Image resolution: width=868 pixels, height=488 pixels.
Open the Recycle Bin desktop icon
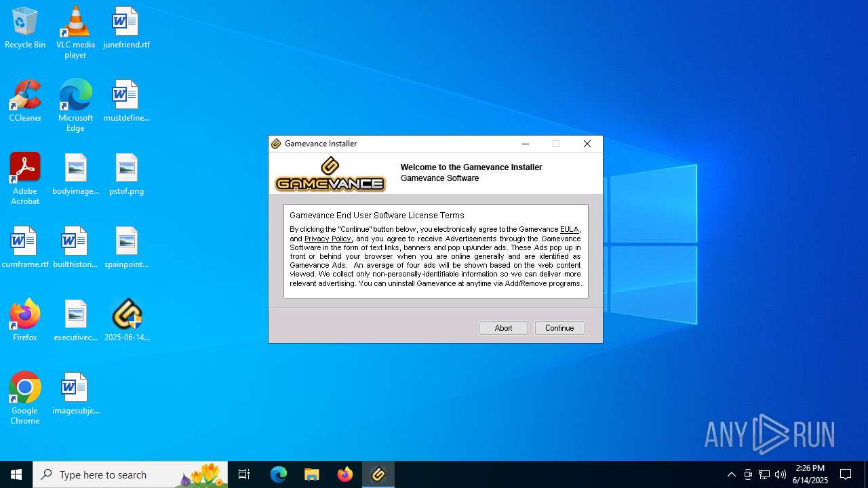(25, 28)
